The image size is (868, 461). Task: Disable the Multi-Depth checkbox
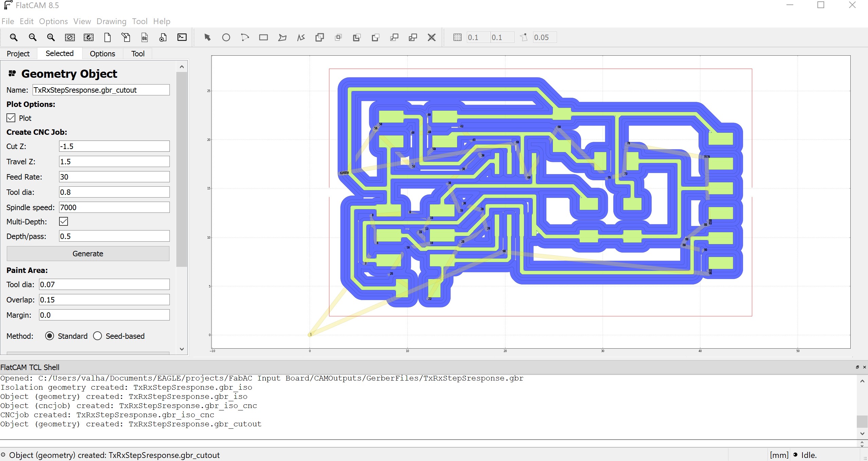[x=64, y=222]
